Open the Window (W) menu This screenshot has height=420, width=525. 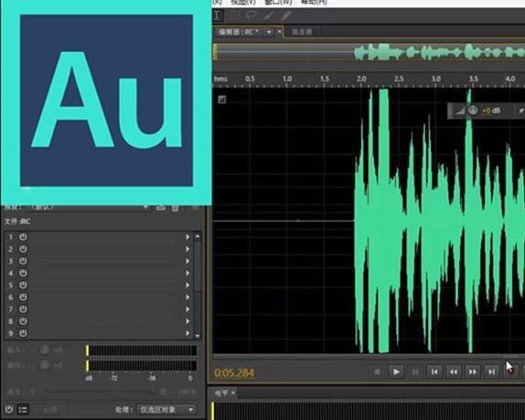click(278, 3)
